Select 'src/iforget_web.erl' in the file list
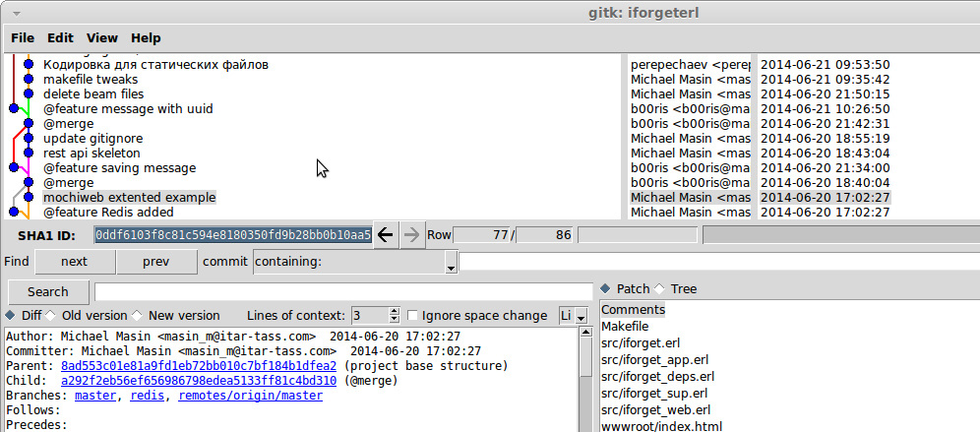The image size is (980, 432). pos(655,410)
